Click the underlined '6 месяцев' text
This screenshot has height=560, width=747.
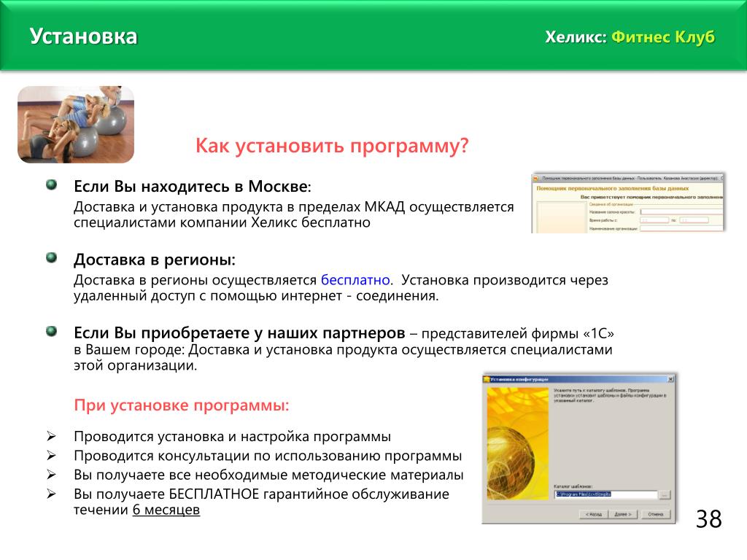[x=166, y=510]
